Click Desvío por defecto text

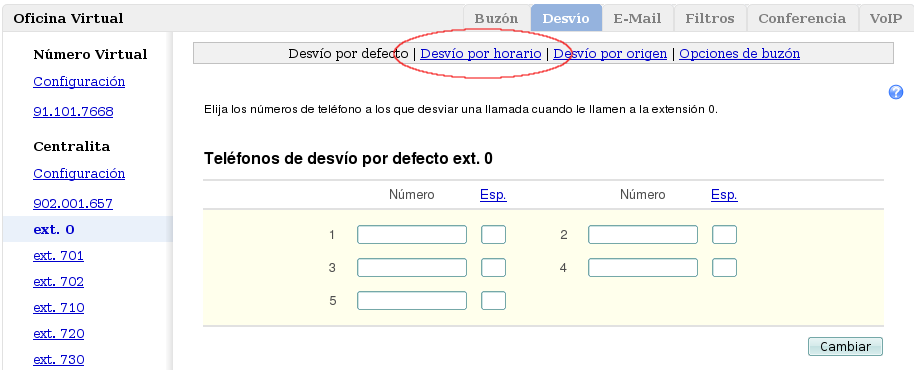coord(348,54)
